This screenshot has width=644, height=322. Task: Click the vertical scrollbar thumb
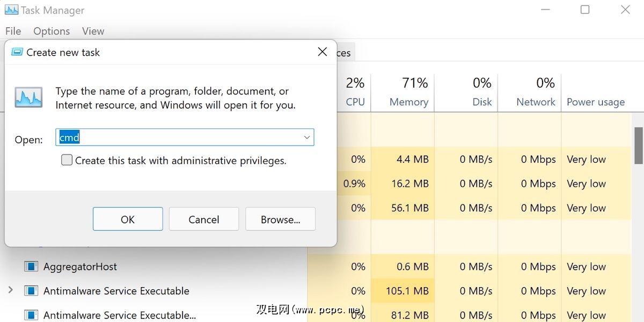pos(639,145)
